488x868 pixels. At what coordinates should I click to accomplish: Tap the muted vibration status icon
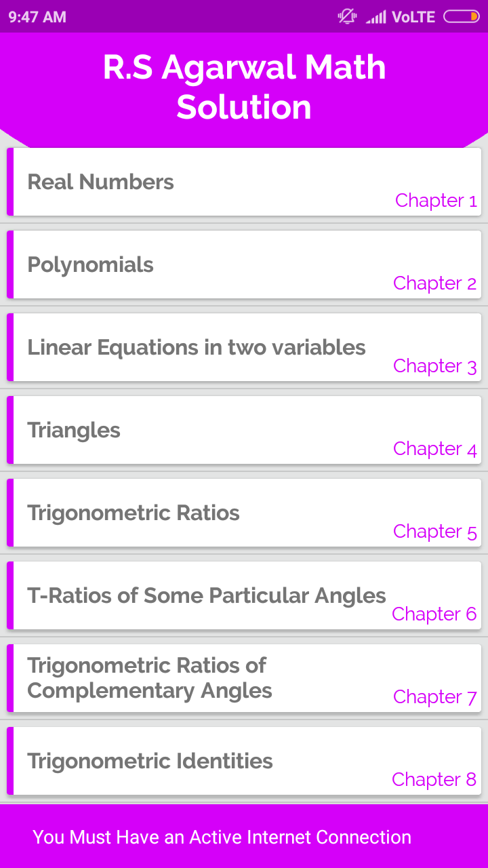tap(347, 16)
